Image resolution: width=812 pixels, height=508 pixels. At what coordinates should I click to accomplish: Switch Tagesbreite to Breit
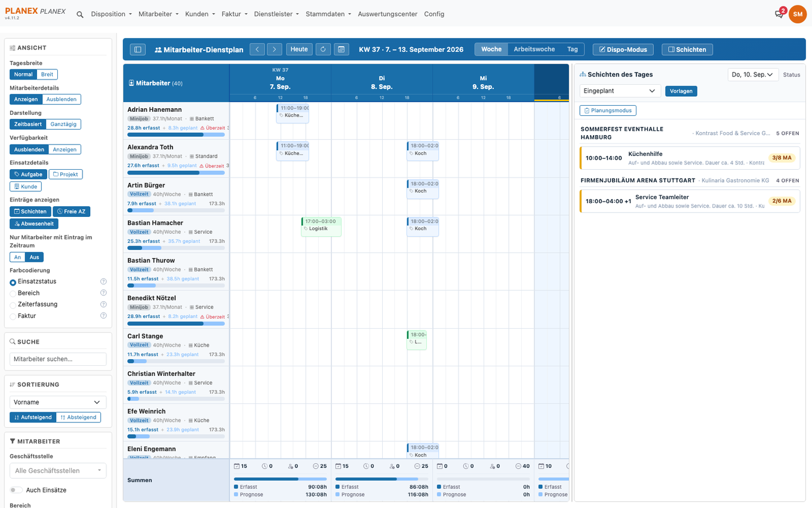pos(47,75)
